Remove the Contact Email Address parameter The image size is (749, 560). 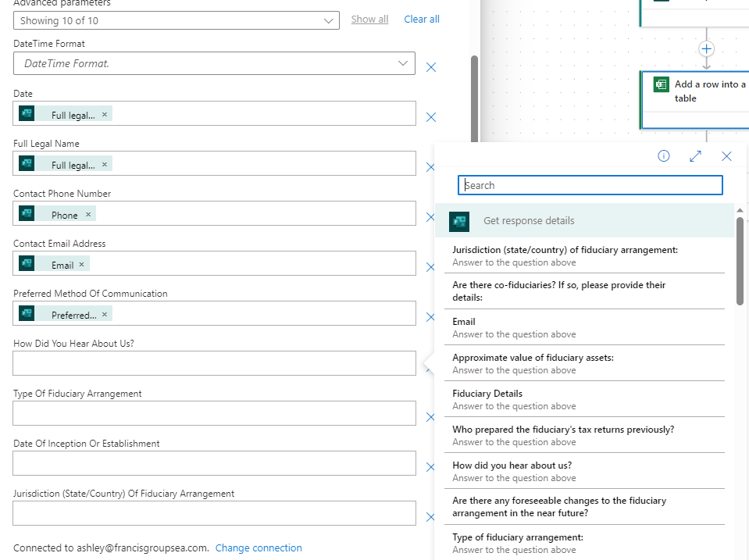pos(430,267)
